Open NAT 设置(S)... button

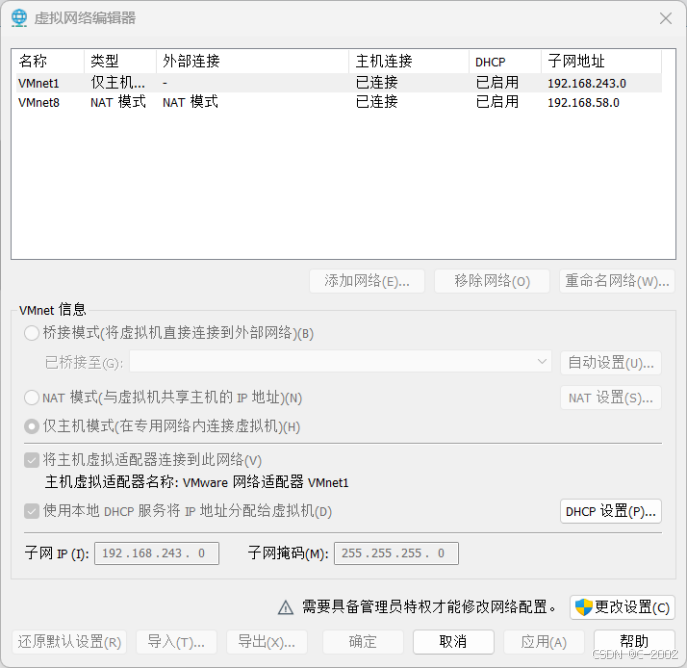(x=611, y=398)
